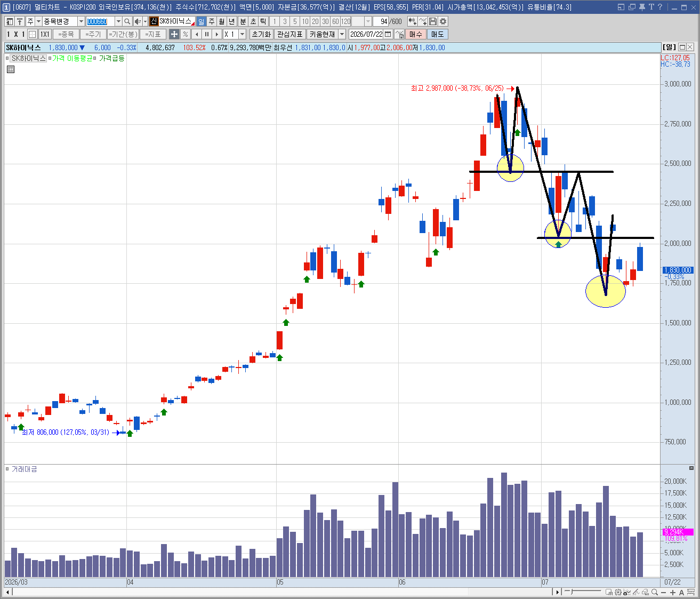The width and height of the screenshot is (700, 599).
Task: Expand the 키움현재 dropdown arrow
Action: (x=342, y=34)
